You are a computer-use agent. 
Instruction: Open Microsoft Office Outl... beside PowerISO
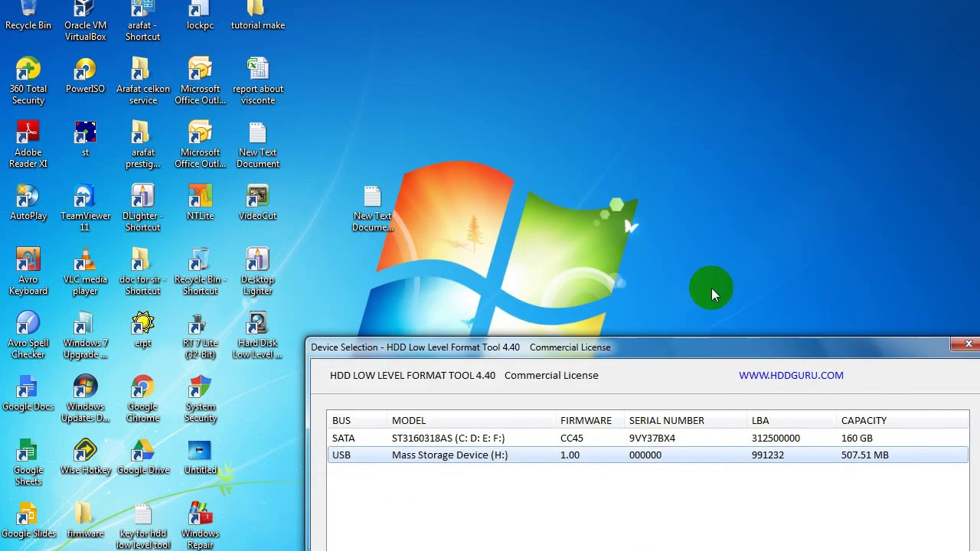(x=200, y=80)
